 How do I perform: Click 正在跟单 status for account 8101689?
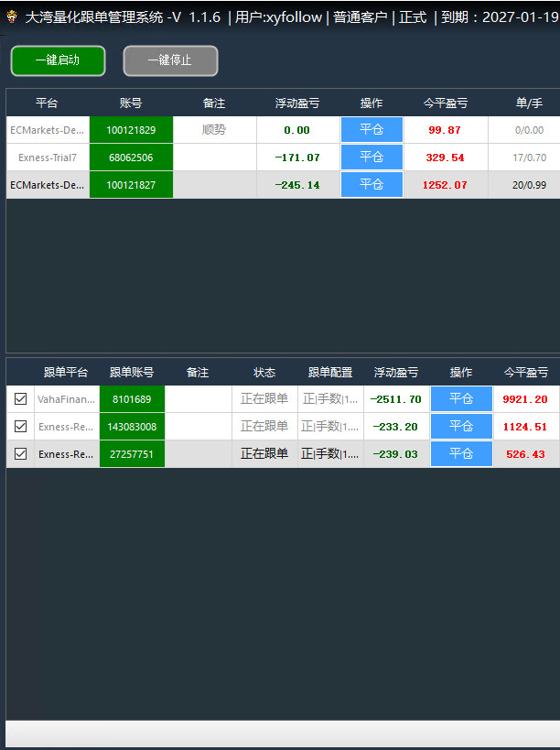click(x=264, y=399)
